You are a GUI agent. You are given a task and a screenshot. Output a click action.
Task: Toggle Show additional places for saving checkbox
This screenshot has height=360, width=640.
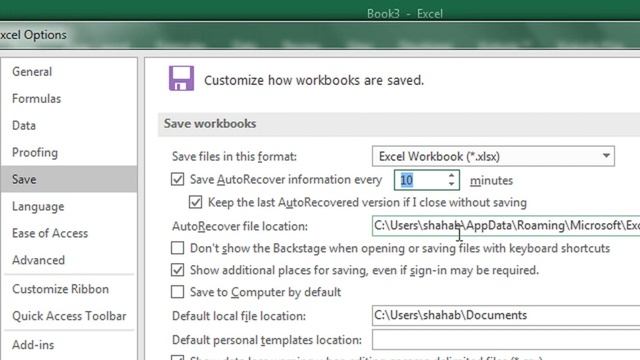tap(178, 270)
